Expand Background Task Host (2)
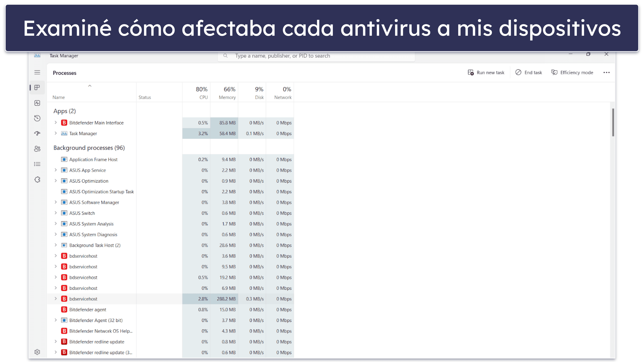This screenshot has height=362, width=644. 56,245
